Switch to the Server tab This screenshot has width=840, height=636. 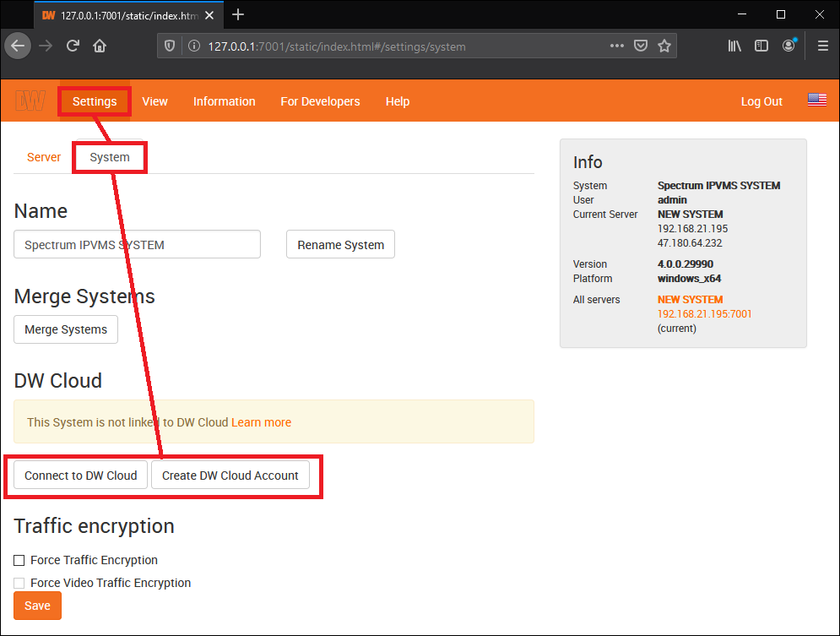point(43,157)
